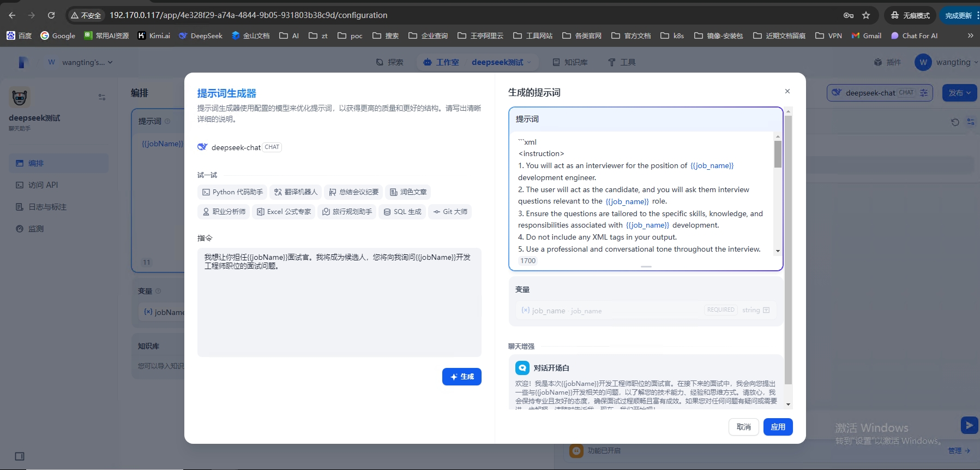Select the Python 代码助手 template
The height and width of the screenshot is (470, 980).
coord(232,192)
